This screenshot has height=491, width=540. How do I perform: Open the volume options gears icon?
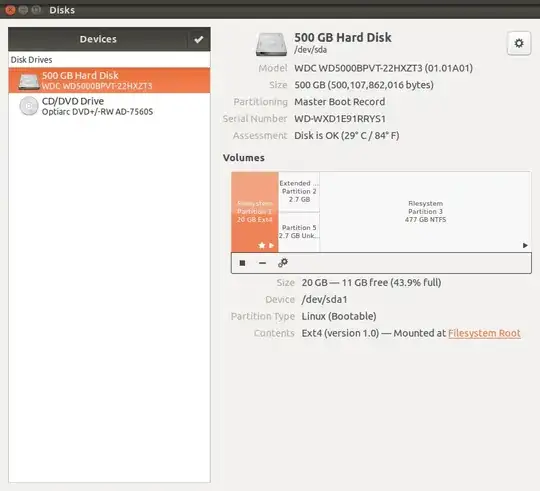pos(283,263)
